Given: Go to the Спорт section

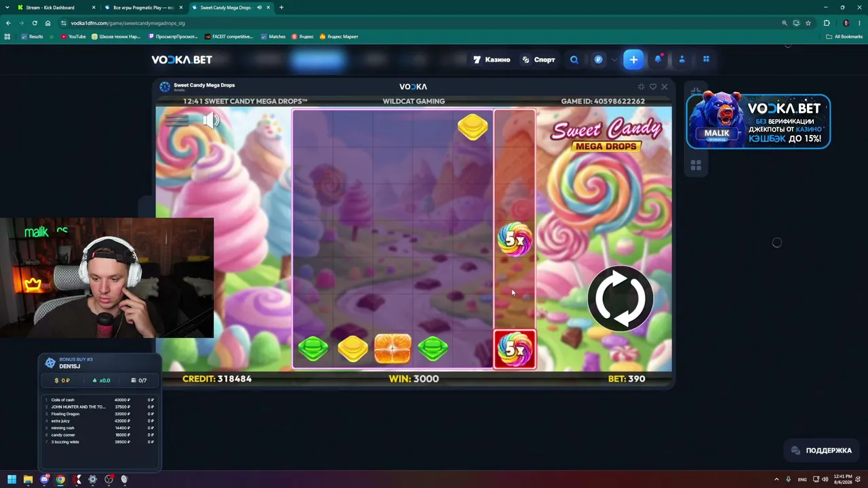Looking at the screenshot, I should point(538,60).
